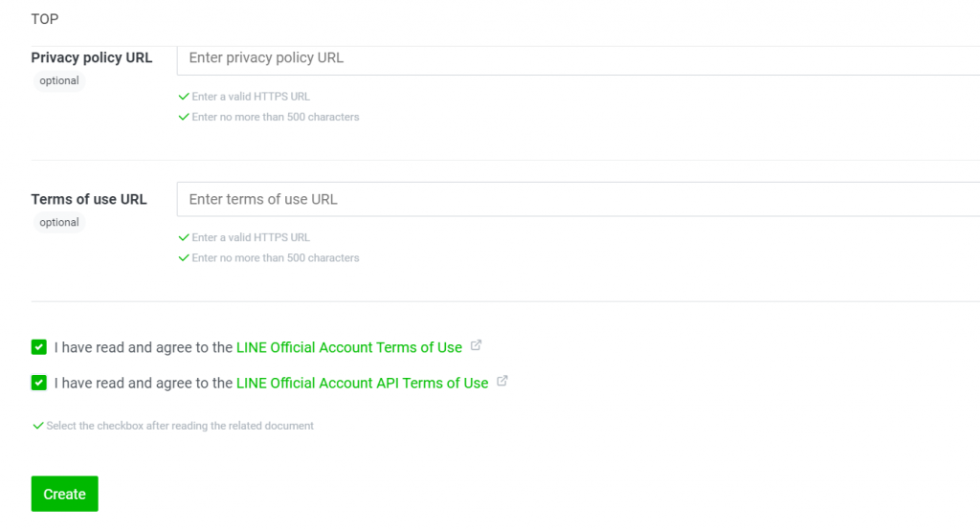The image size is (980, 529).
Task: Click checkmark icon beside 'Select the checkbox' hint
Action: (38, 426)
